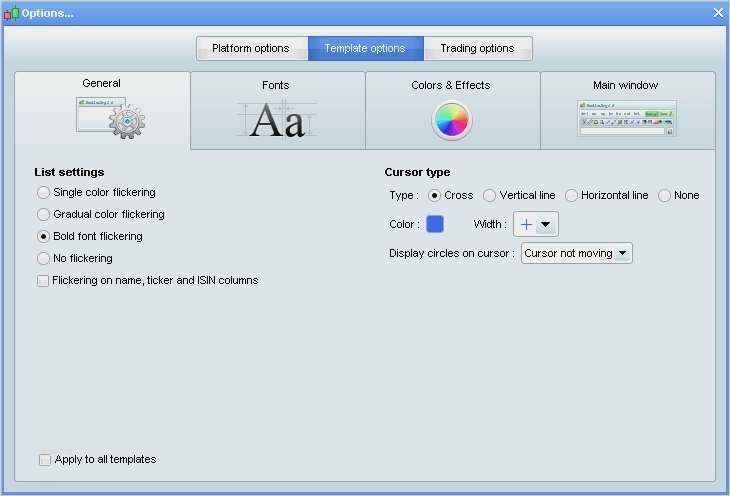The width and height of the screenshot is (730, 496).
Task: Click the List settings heading
Action: [69, 172]
